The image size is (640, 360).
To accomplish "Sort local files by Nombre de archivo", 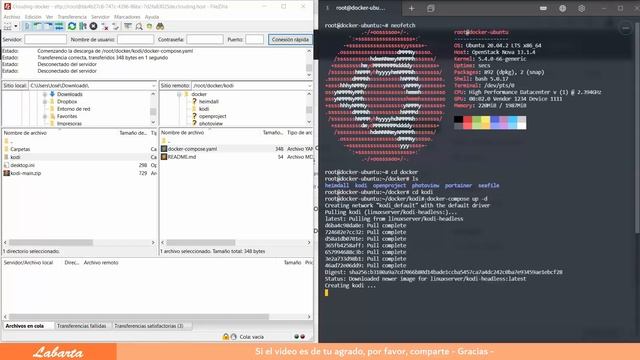I will coord(25,133).
